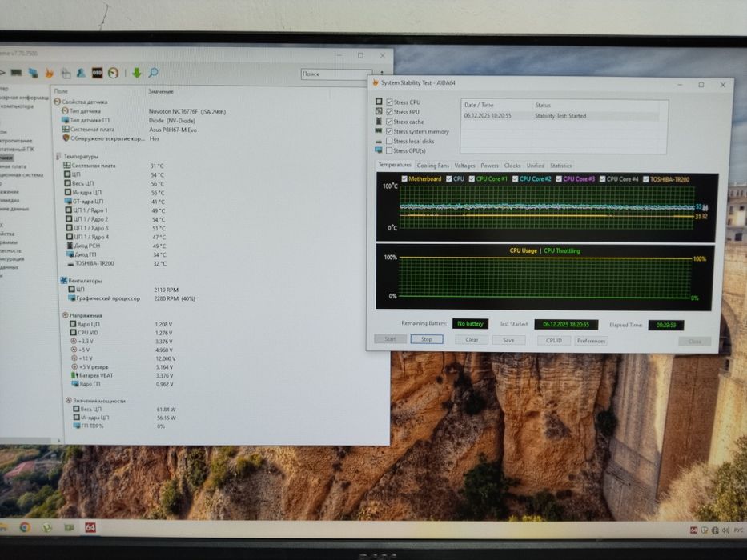This screenshot has height=560, width=747.
Task: Click the green round taskbar icon next to Chrome
Action: coord(46,527)
